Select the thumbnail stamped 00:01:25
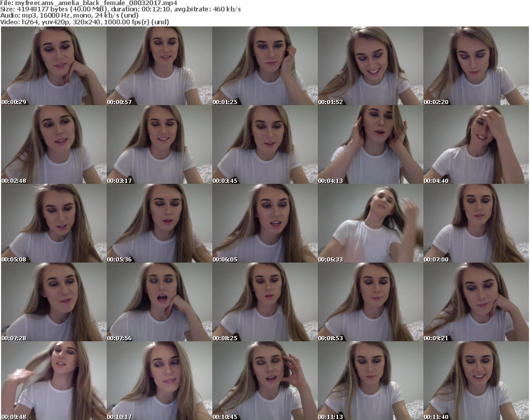This screenshot has height=420, width=530. point(265,66)
